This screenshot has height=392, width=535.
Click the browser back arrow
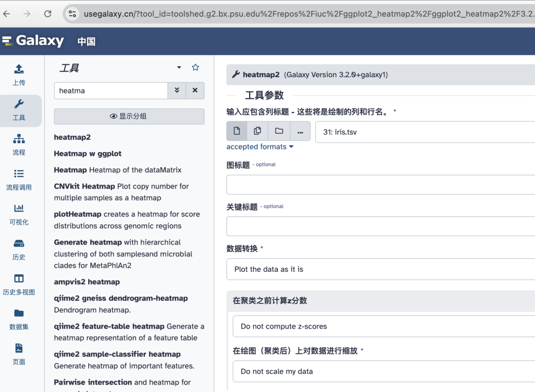(x=6, y=14)
